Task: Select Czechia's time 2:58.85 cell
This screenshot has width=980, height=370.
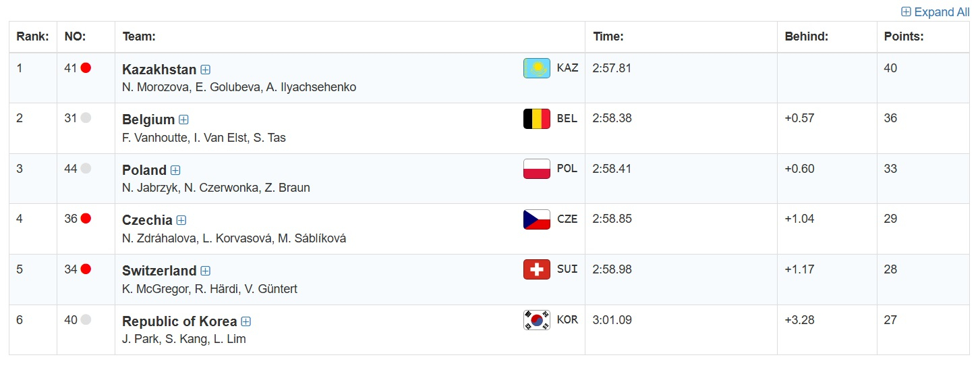Action: [x=612, y=219]
